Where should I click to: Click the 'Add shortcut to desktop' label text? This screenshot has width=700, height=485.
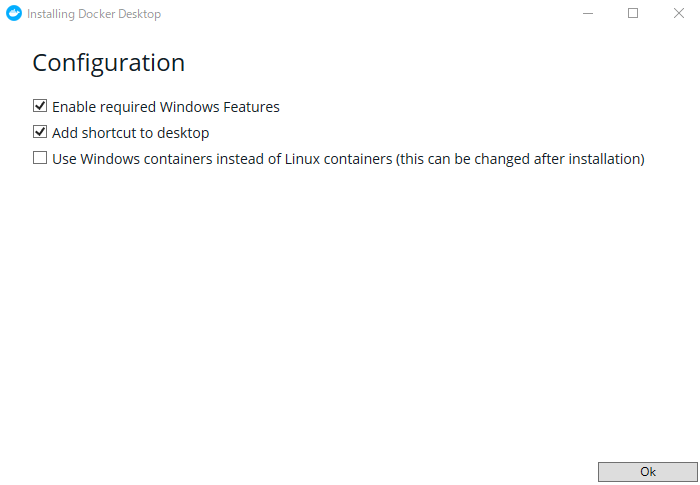point(130,132)
